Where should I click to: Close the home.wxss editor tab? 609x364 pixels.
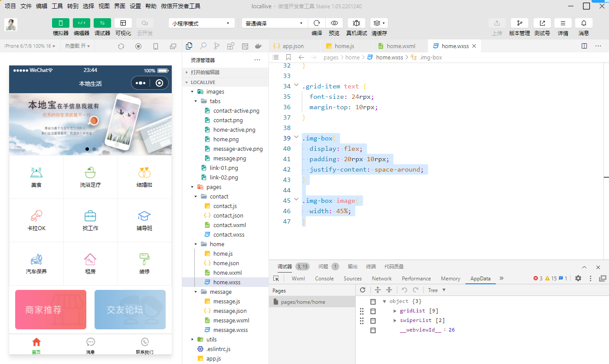[x=474, y=46]
